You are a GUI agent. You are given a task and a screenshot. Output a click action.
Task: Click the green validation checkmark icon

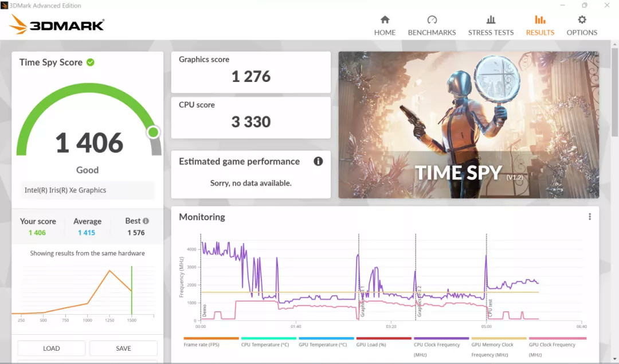click(x=91, y=62)
